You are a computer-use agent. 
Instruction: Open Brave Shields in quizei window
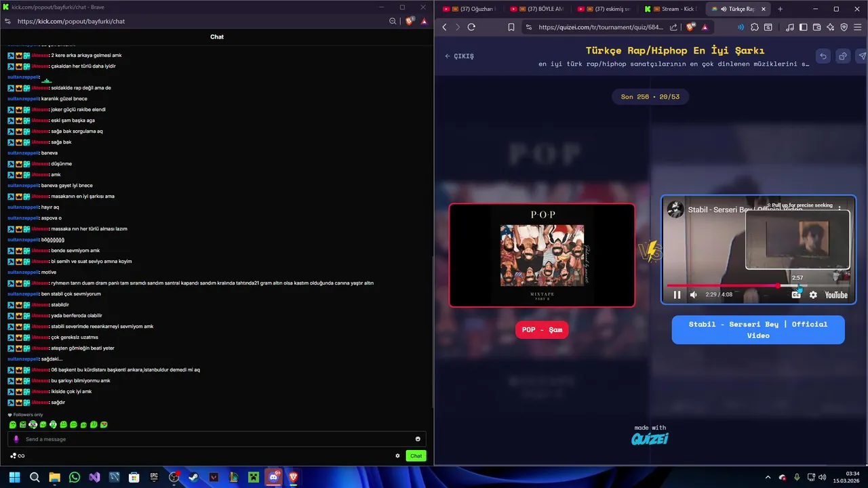tap(690, 27)
